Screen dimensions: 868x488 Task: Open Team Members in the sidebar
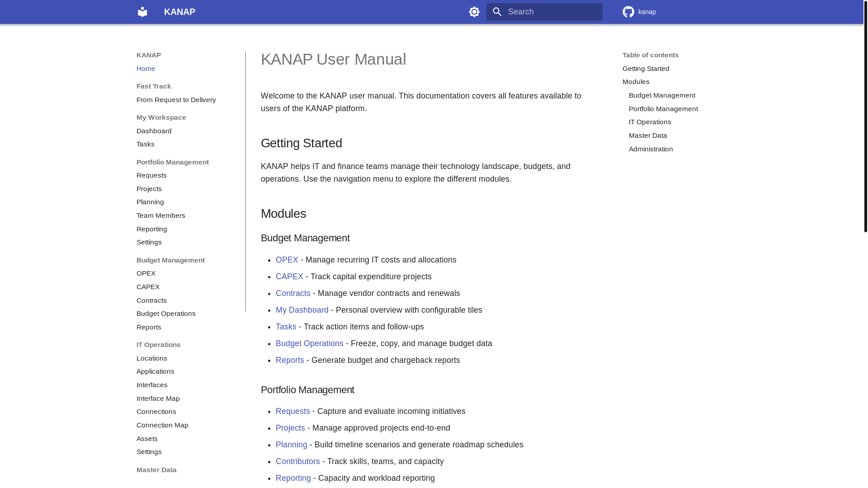tap(161, 216)
